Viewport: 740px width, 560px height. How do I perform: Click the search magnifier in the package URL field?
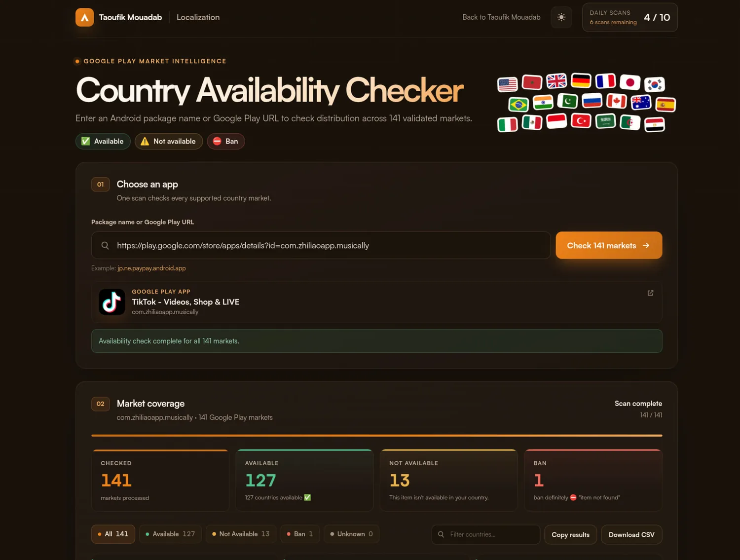[x=105, y=246]
